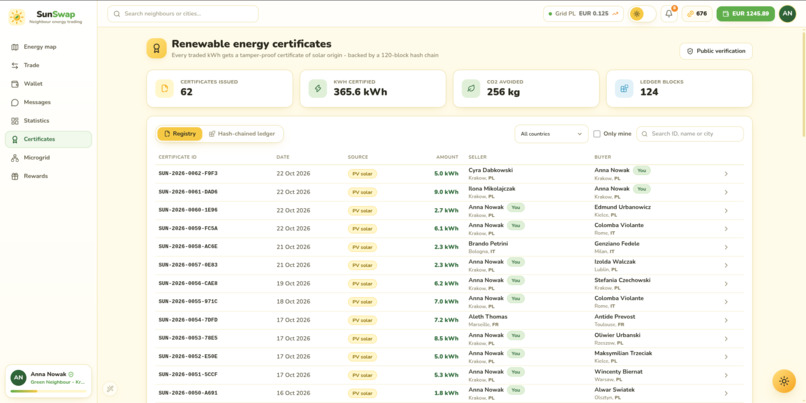This screenshot has width=806, height=403.
Task: Click the Statistics grid sidebar icon
Action: tap(15, 121)
